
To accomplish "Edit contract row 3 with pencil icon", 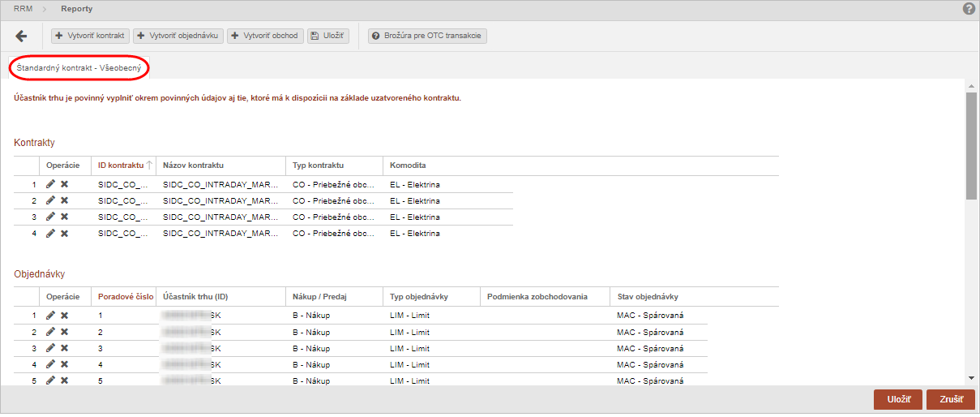I will (51, 217).
